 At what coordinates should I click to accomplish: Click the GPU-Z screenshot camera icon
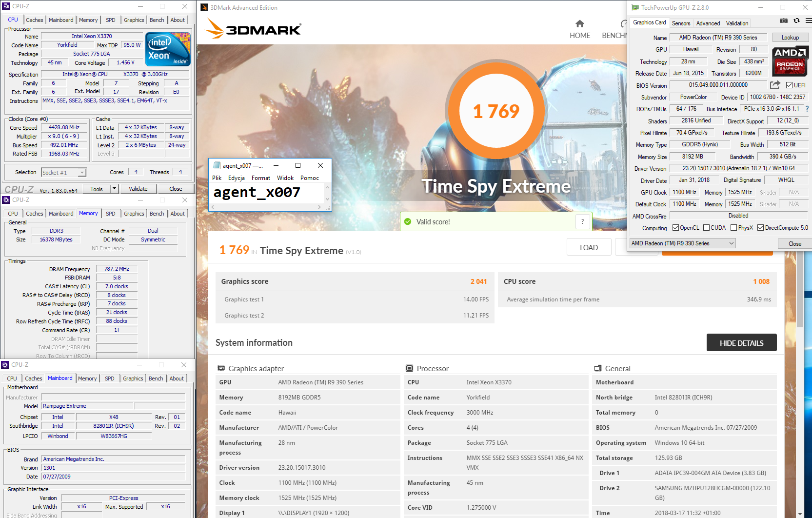tap(783, 21)
